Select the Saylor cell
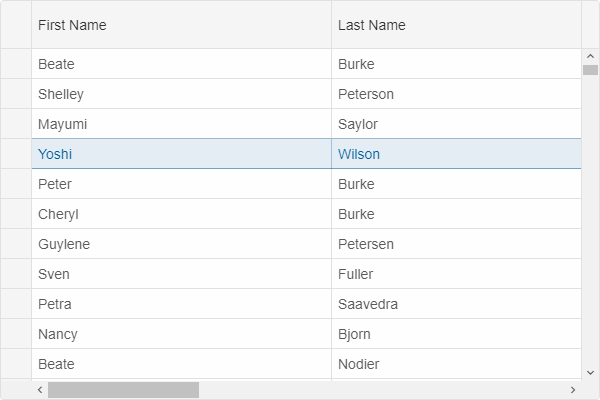Viewport: 600px width, 400px height. click(x=457, y=124)
